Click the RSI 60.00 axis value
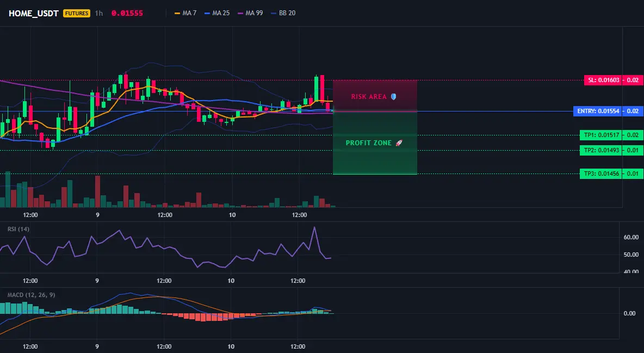The image size is (644, 353). 631,237
